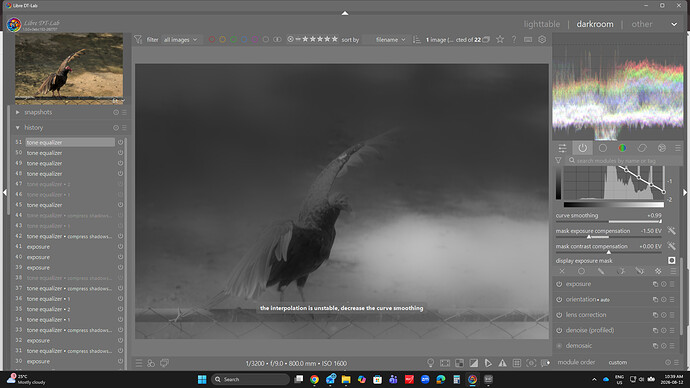Click five star rating filter
690x388 pixels.
tap(334, 39)
